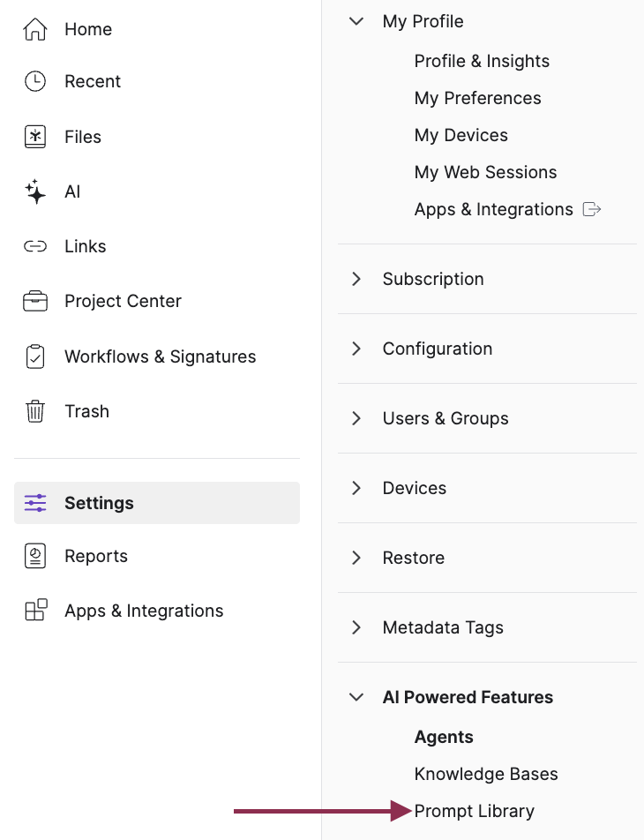Click the Links chain icon

point(35,246)
